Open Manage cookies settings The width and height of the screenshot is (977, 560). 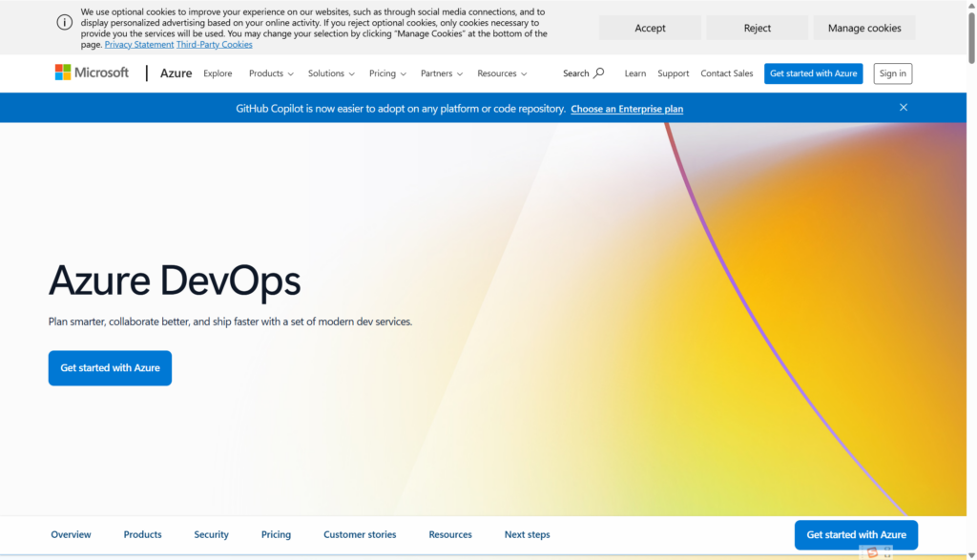pyautogui.click(x=864, y=28)
